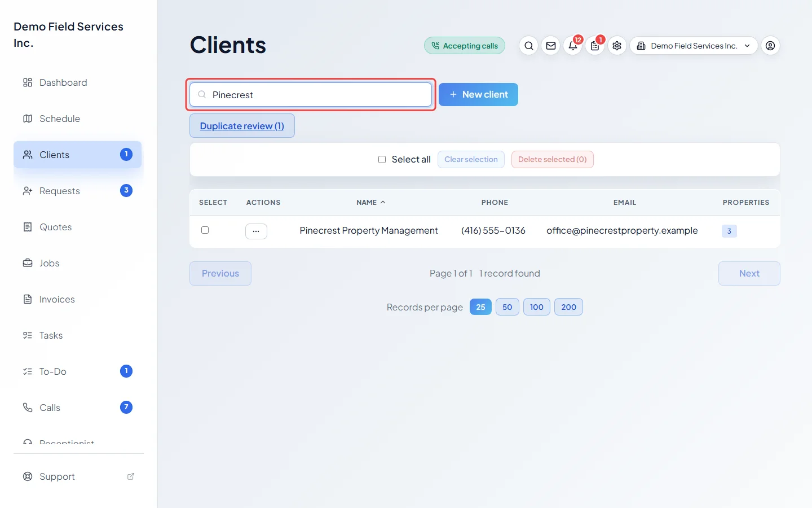Viewport: 812px width, 508px height.
Task: Open Schedule in the sidebar
Action: 78,119
